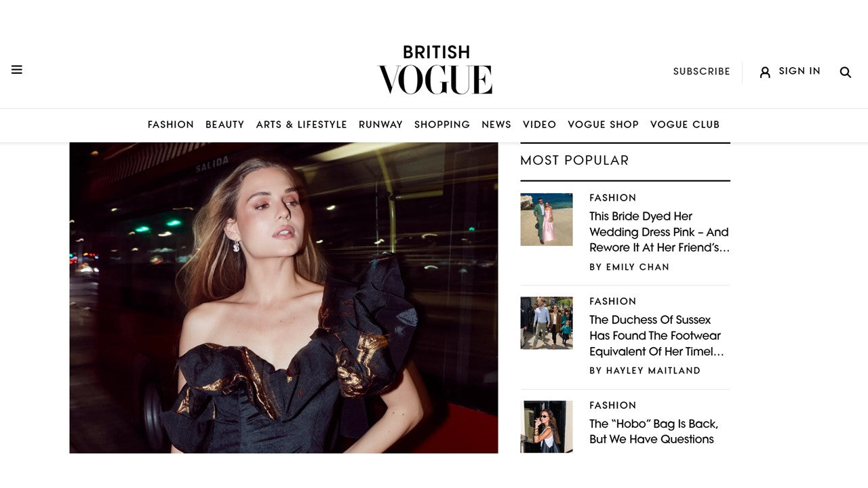
Task: Click author link Emily Chan
Action: tap(629, 267)
